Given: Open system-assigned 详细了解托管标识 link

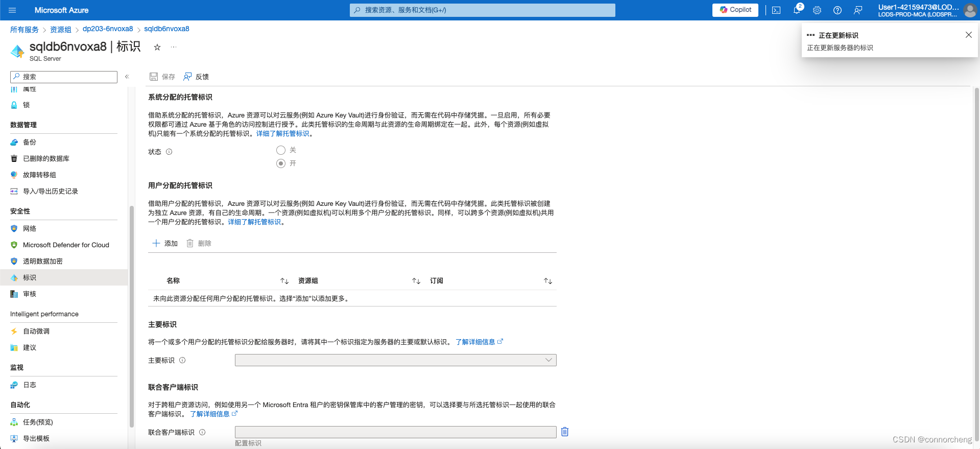Looking at the screenshot, I should click(x=283, y=133).
